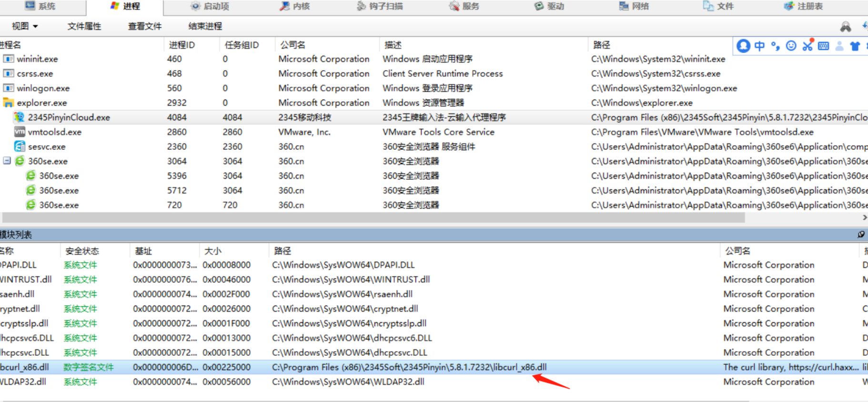Viewport: 868px width, 402px height.
Task: Toggle the IME Chinese/English mode (中)
Action: pos(759,46)
